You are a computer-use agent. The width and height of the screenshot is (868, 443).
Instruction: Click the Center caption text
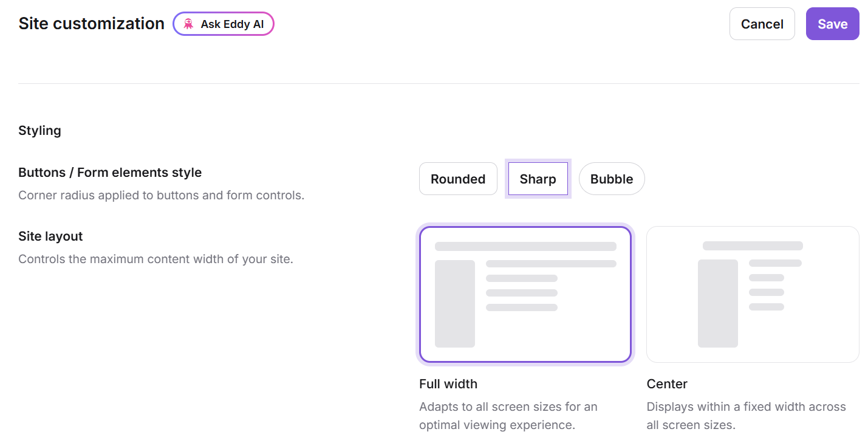tap(667, 384)
